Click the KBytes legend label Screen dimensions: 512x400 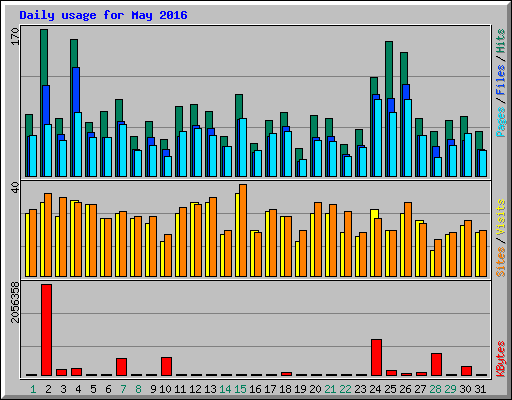point(501,359)
